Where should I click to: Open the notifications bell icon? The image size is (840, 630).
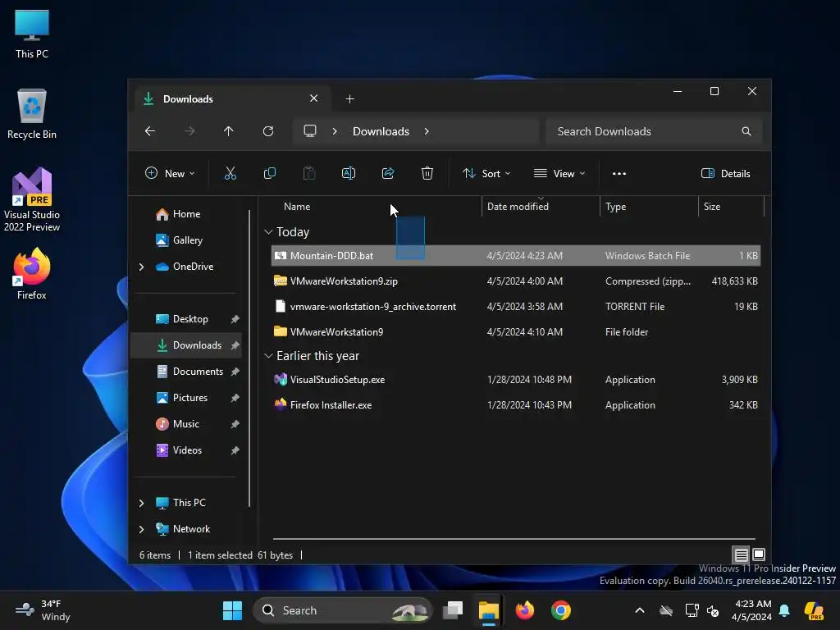pyautogui.click(x=784, y=610)
